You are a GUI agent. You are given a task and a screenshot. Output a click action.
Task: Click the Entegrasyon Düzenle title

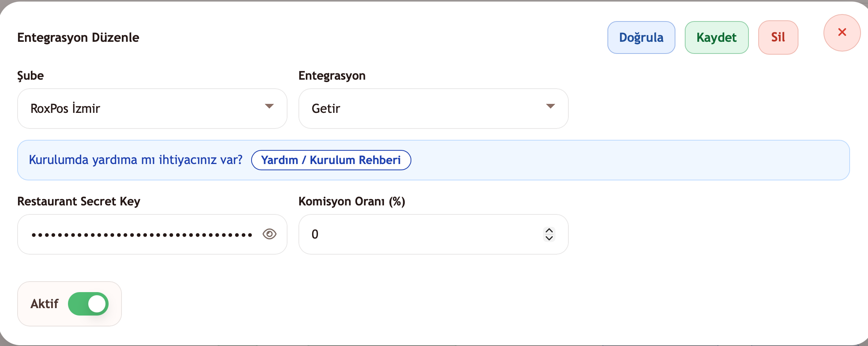[78, 37]
